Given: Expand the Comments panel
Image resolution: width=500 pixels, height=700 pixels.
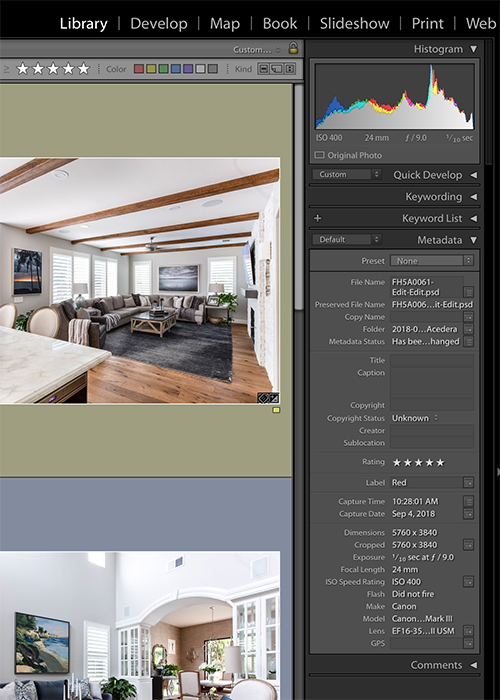Looking at the screenshot, I should click(x=474, y=665).
